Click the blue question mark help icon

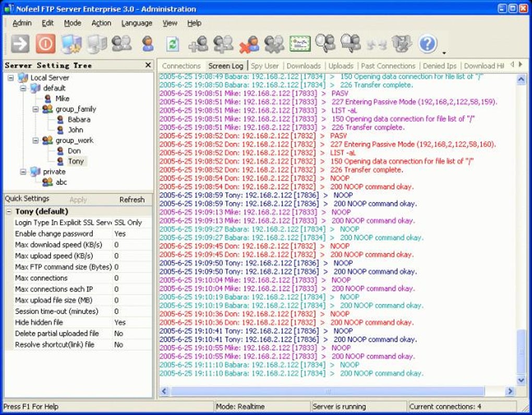[428, 44]
